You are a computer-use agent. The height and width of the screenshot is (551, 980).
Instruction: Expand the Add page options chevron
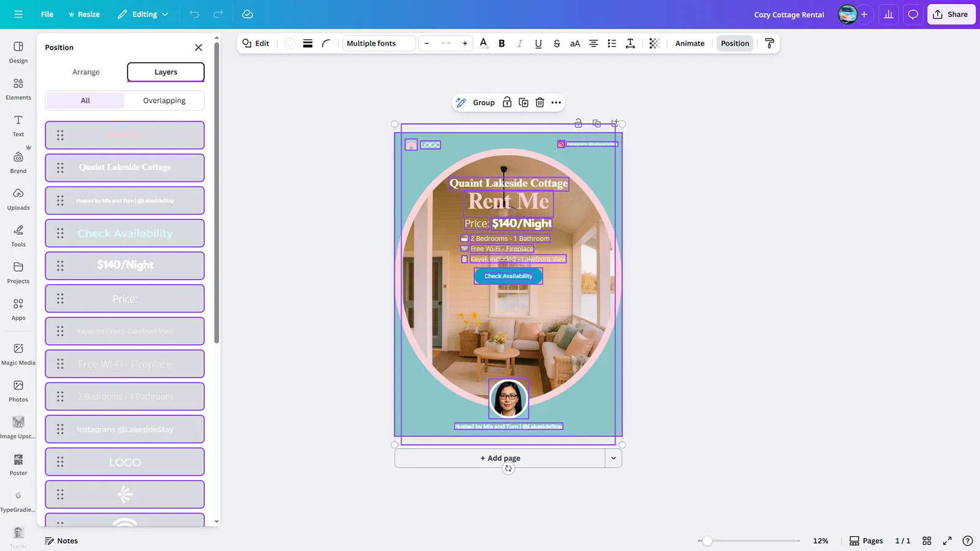[x=613, y=458]
